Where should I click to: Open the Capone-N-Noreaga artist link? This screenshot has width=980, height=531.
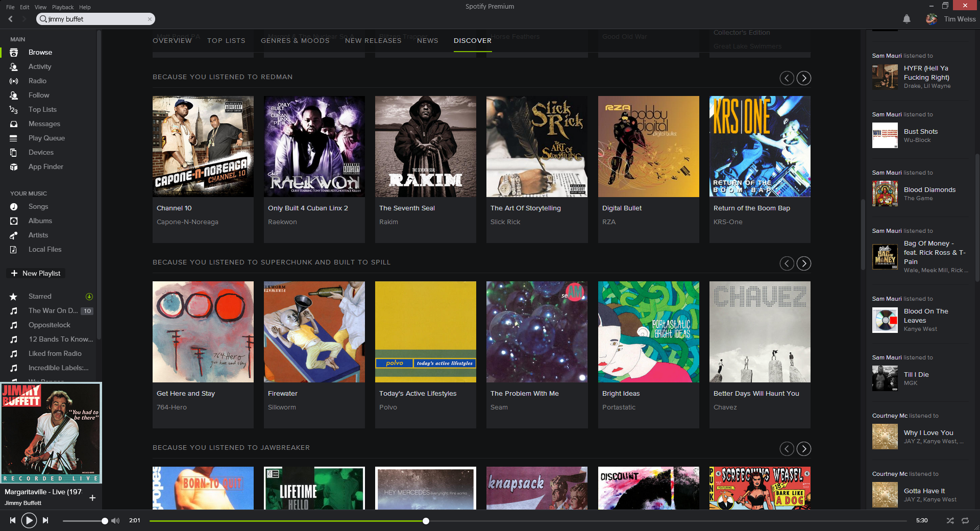(x=187, y=222)
